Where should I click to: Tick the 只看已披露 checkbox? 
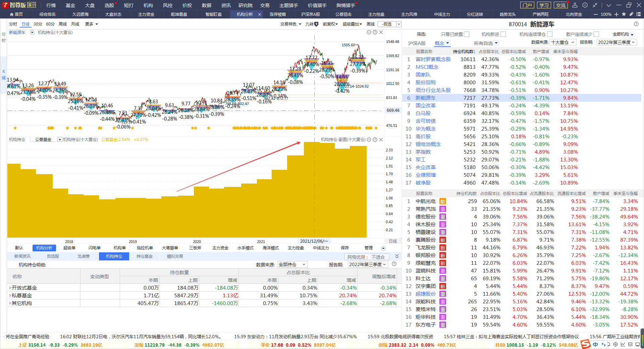pyautogui.click(x=467, y=34)
